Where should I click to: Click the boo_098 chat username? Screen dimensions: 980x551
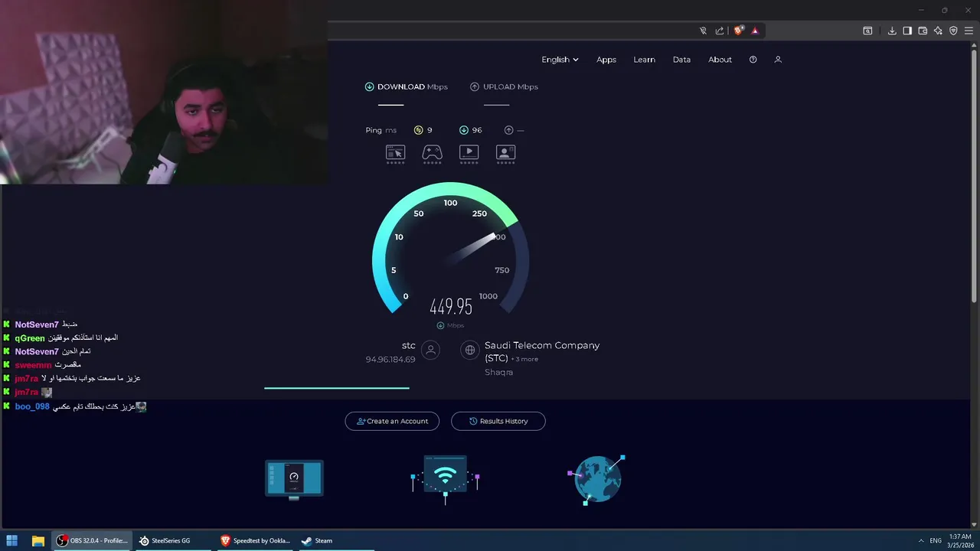pyautogui.click(x=32, y=406)
